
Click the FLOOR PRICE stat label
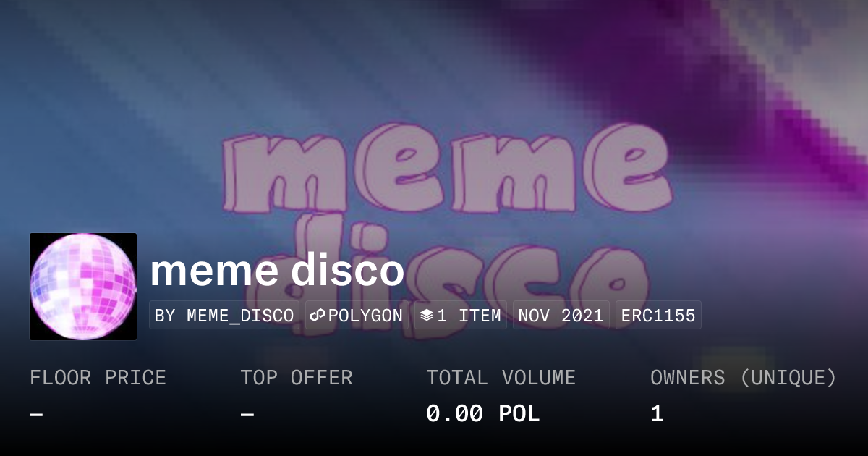coord(98,378)
